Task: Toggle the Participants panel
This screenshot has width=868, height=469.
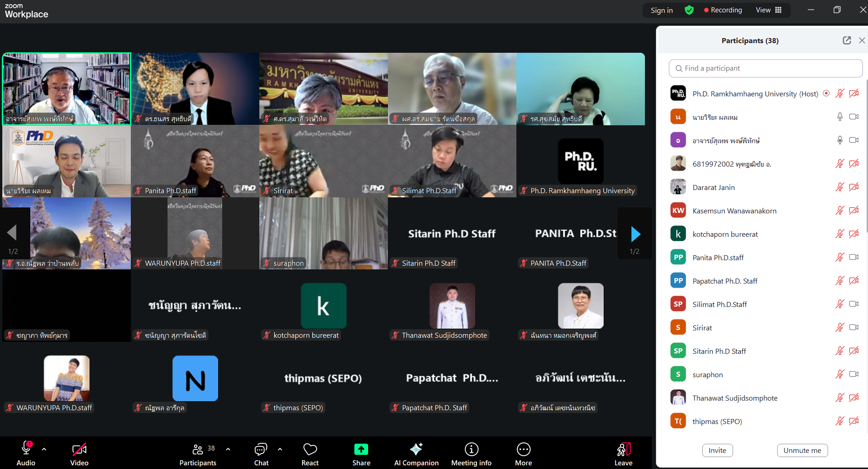Action: point(198,454)
